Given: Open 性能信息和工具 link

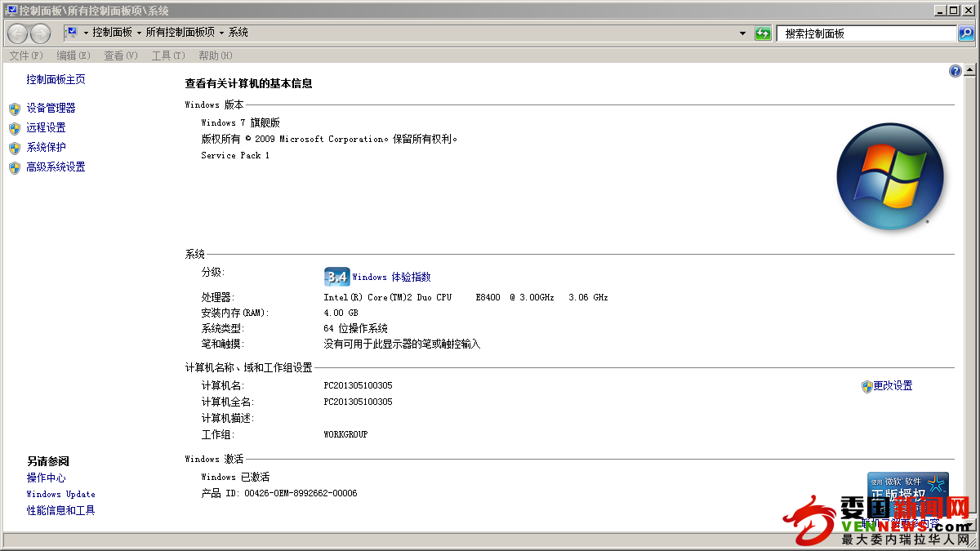Looking at the screenshot, I should [60, 510].
